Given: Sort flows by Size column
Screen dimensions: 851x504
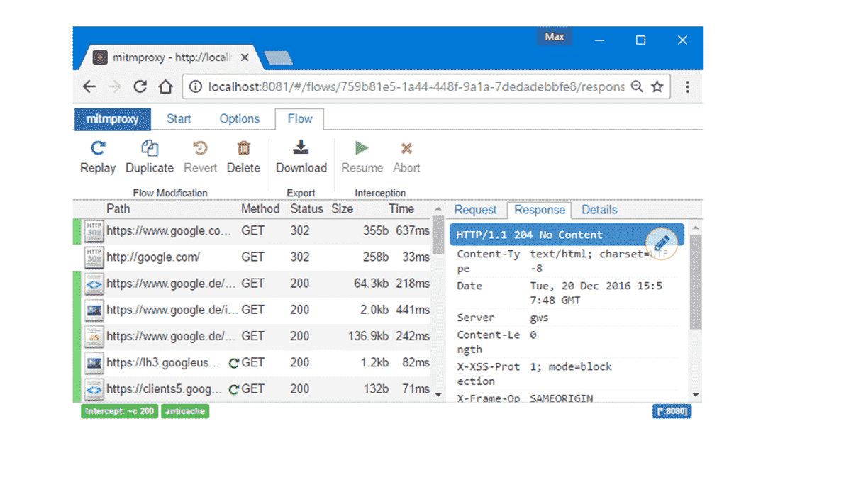Looking at the screenshot, I should (342, 208).
